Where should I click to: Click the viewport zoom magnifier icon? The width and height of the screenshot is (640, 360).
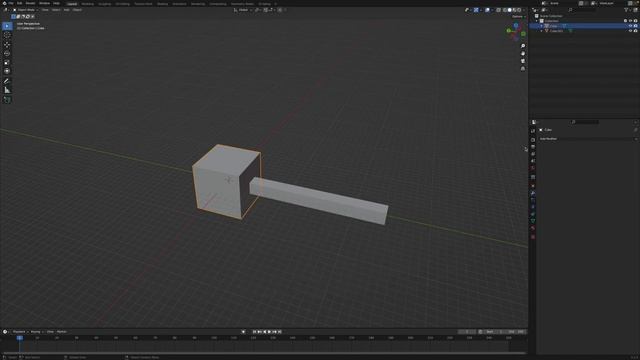pyautogui.click(x=523, y=46)
